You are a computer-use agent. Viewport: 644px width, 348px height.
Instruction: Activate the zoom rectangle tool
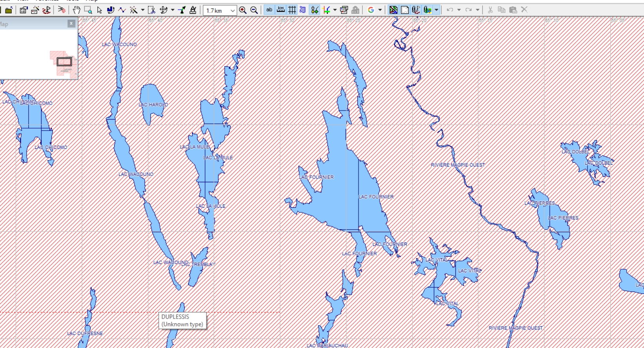(x=88, y=10)
